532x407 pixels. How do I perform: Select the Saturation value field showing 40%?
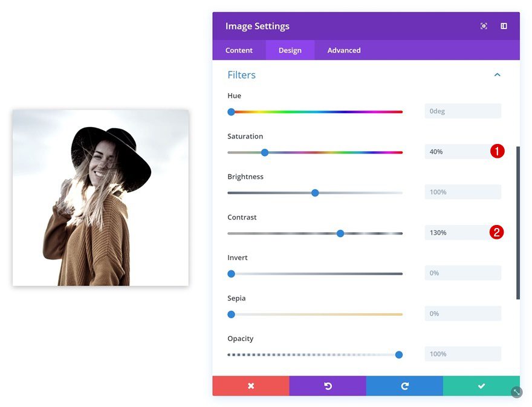pos(462,151)
